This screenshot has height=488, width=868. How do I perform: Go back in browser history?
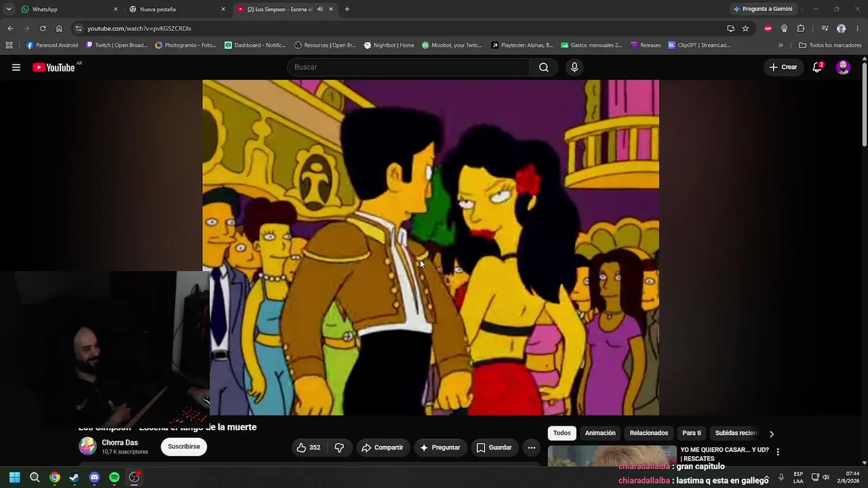(10, 28)
